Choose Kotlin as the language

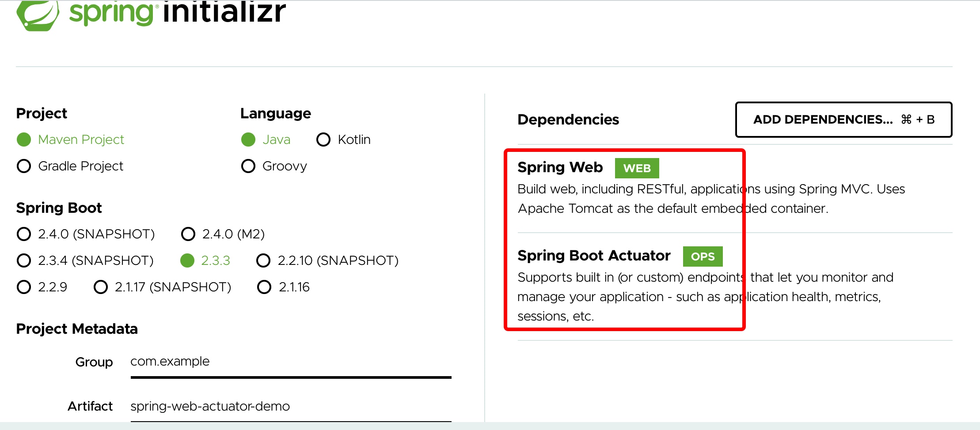coord(344,140)
